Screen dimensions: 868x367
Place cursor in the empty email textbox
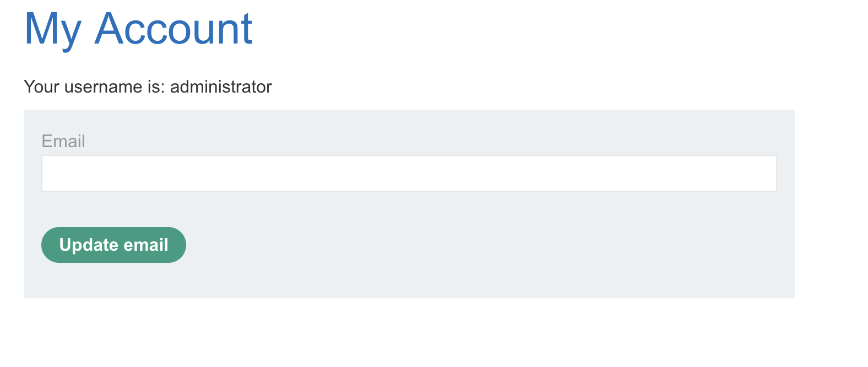click(x=409, y=174)
